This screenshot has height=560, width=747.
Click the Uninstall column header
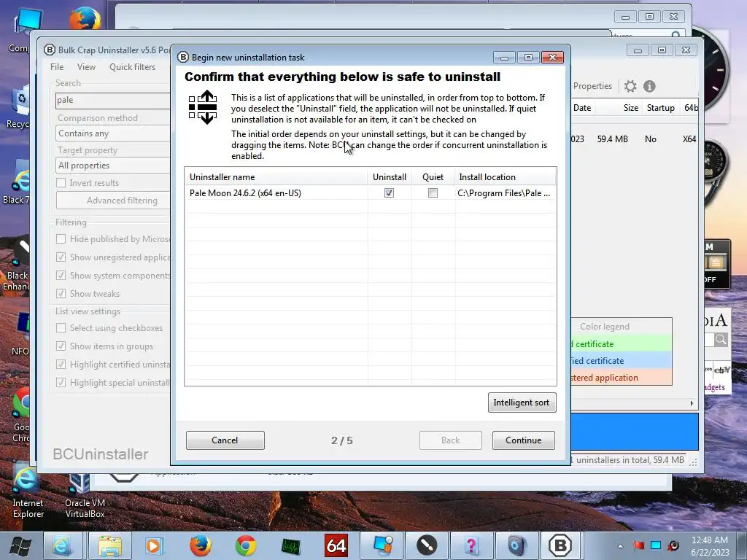(390, 177)
